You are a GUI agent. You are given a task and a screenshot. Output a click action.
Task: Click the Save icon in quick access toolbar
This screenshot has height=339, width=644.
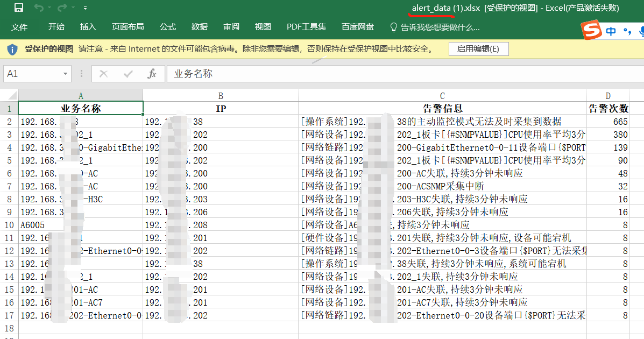(18, 8)
